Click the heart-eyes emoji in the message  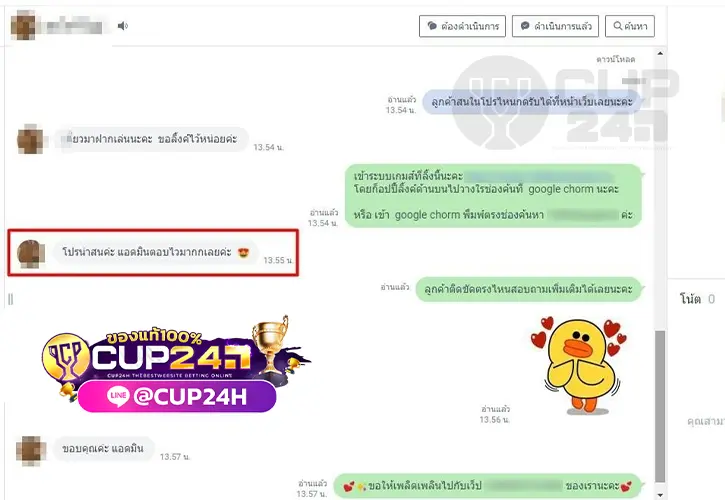click(243, 253)
